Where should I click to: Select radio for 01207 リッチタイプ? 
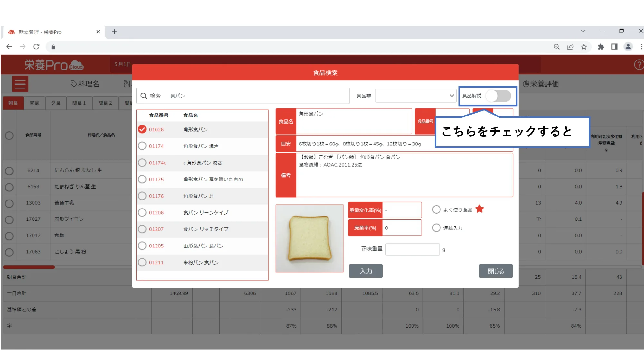click(x=142, y=229)
